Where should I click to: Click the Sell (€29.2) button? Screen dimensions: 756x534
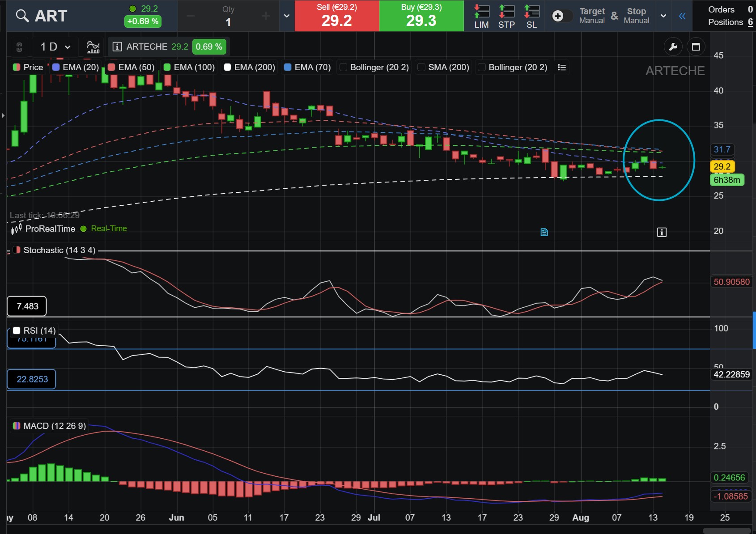coord(337,16)
